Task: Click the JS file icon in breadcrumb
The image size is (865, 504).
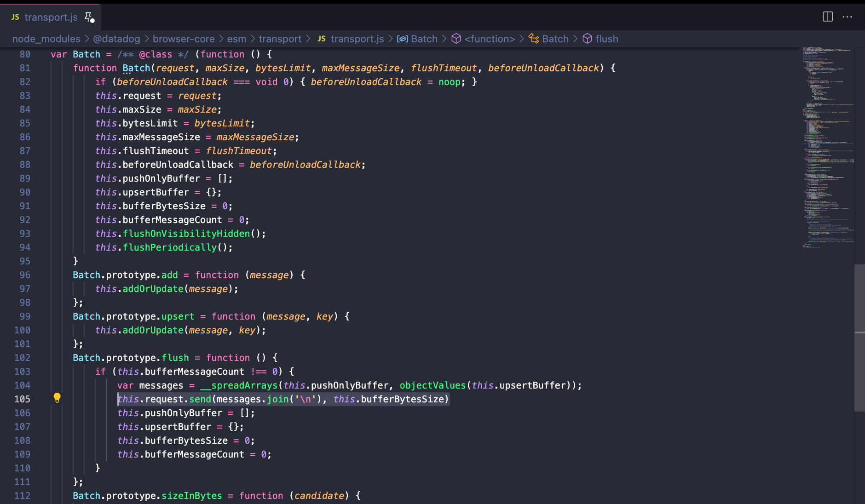Action: click(322, 39)
